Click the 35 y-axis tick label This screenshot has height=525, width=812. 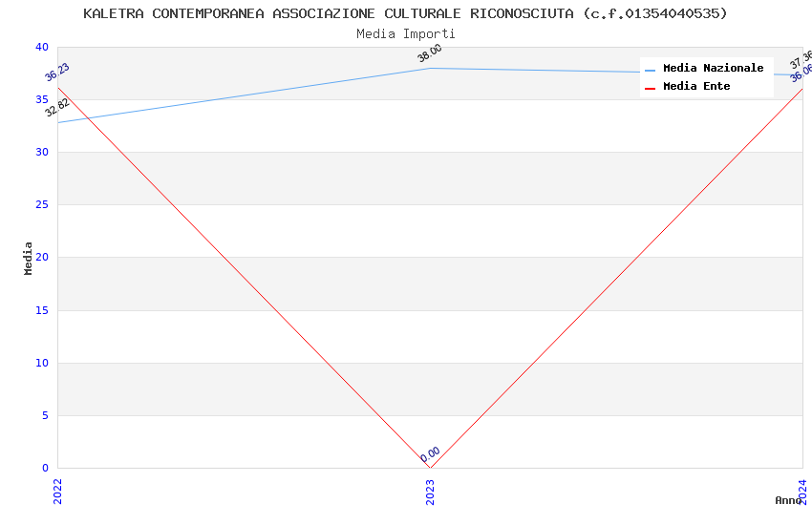[42, 99]
